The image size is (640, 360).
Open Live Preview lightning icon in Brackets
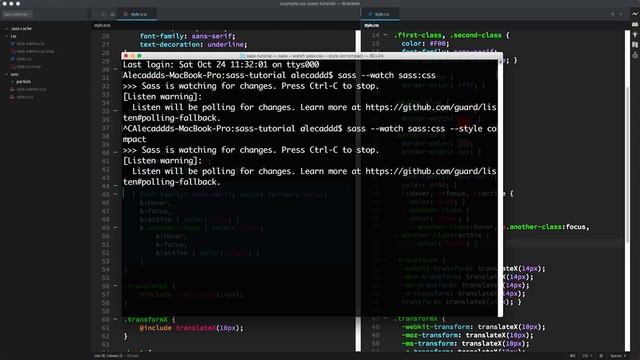(635, 14)
